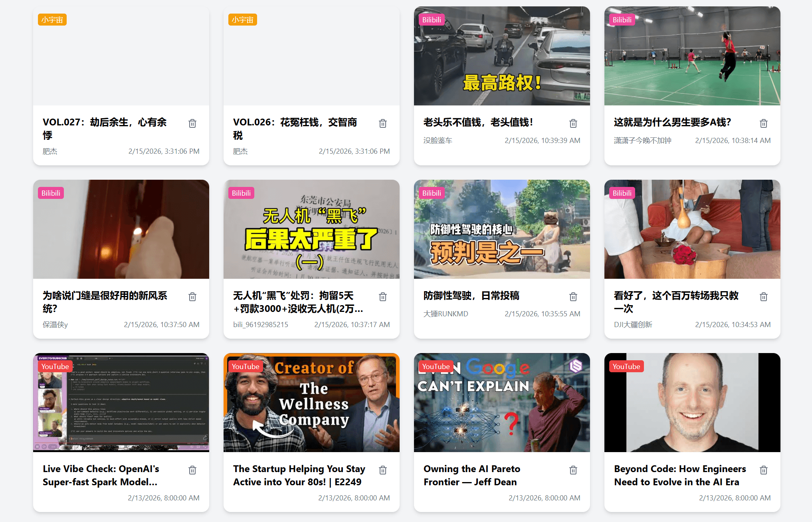This screenshot has width=812, height=522.
Task: Click trash icon on VOL.026 card
Action: pyautogui.click(x=383, y=123)
